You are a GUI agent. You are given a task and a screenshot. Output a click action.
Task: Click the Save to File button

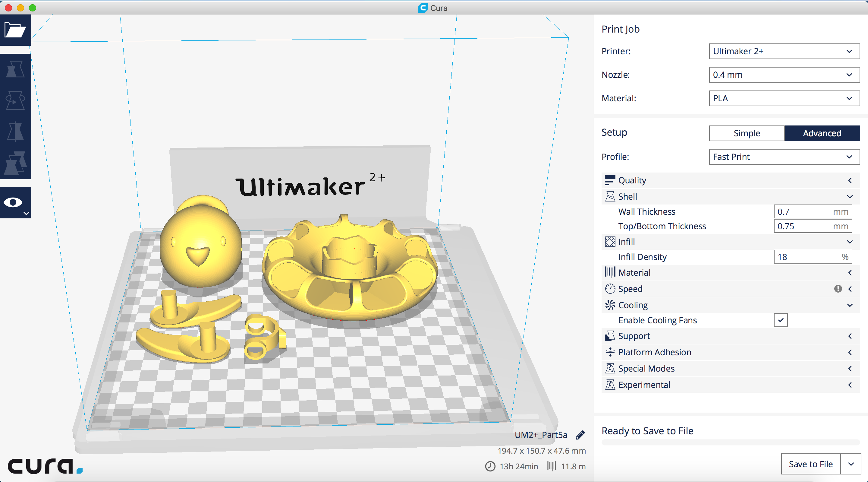[810, 464]
